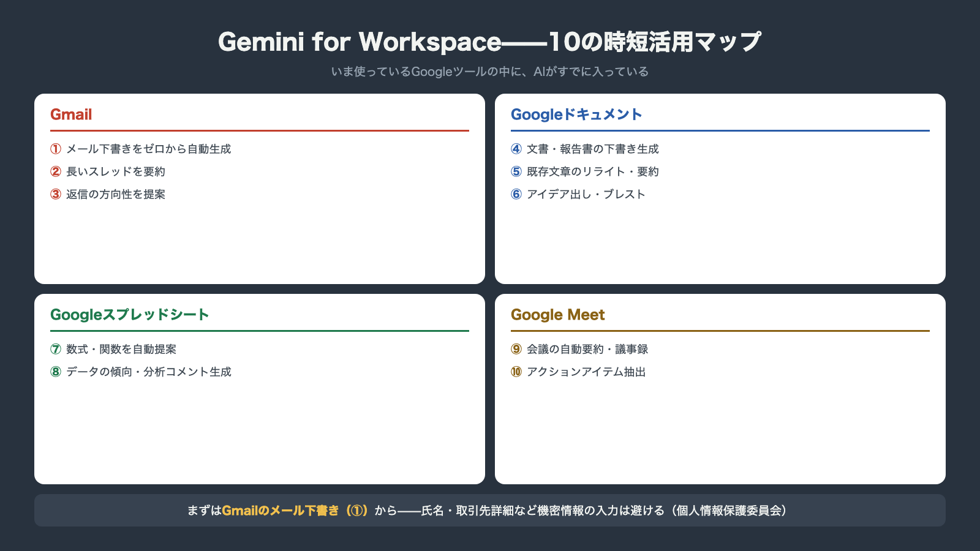Select the 'Googleスプレッドシート' card heading
Screen dimensions: 980x551
click(130, 315)
